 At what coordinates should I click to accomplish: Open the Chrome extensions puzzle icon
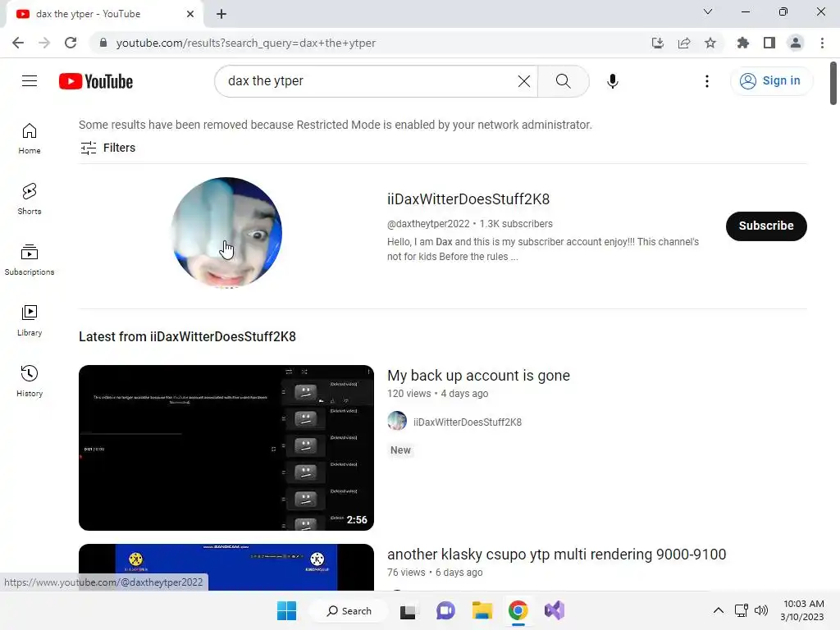pos(742,43)
